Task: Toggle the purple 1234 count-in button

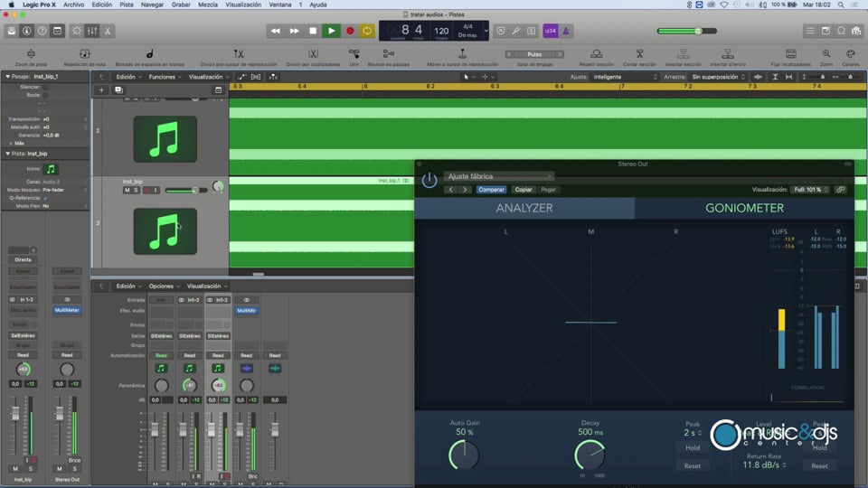Action: [551, 31]
